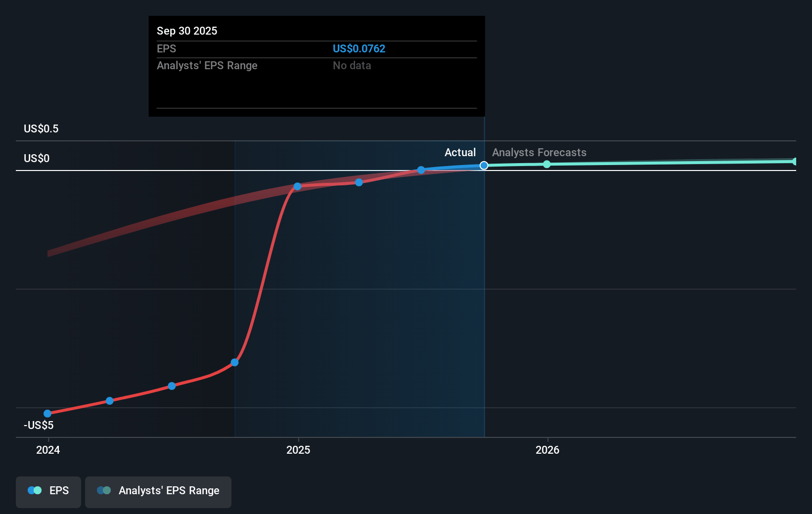Toggle the Analysts' EPS Range legend
Screen dimensions: 812x514
pyautogui.click(x=158, y=492)
